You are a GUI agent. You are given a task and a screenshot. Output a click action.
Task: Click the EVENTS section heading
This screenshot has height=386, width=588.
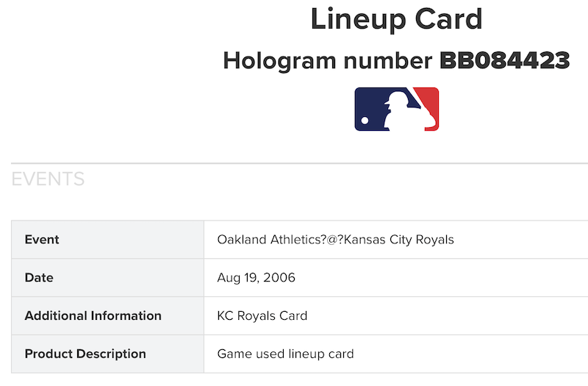(x=48, y=179)
